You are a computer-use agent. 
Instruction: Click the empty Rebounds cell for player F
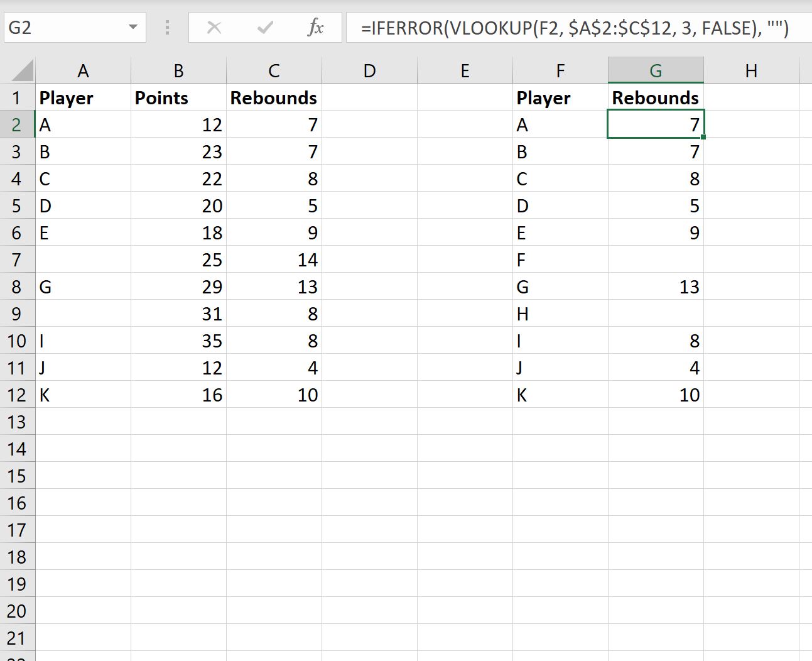point(656,259)
